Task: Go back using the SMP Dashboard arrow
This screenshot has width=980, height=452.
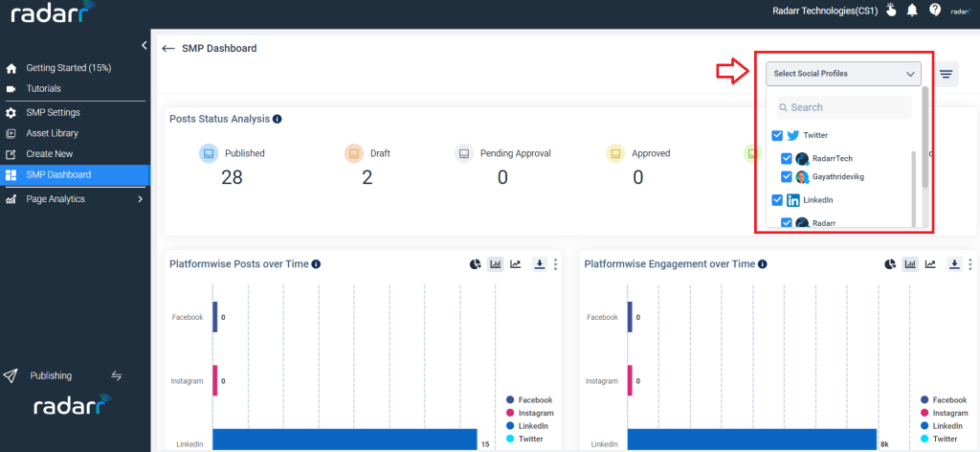Action: pyautogui.click(x=168, y=48)
